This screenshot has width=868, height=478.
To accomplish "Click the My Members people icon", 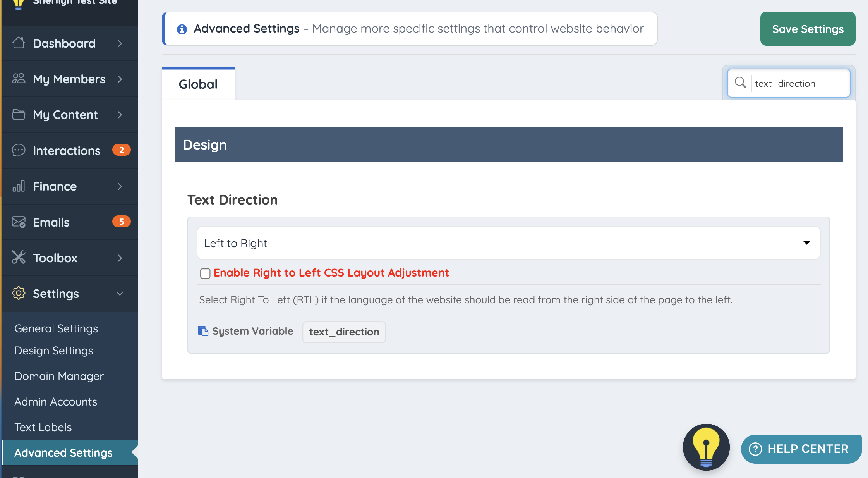I will click(18, 79).
